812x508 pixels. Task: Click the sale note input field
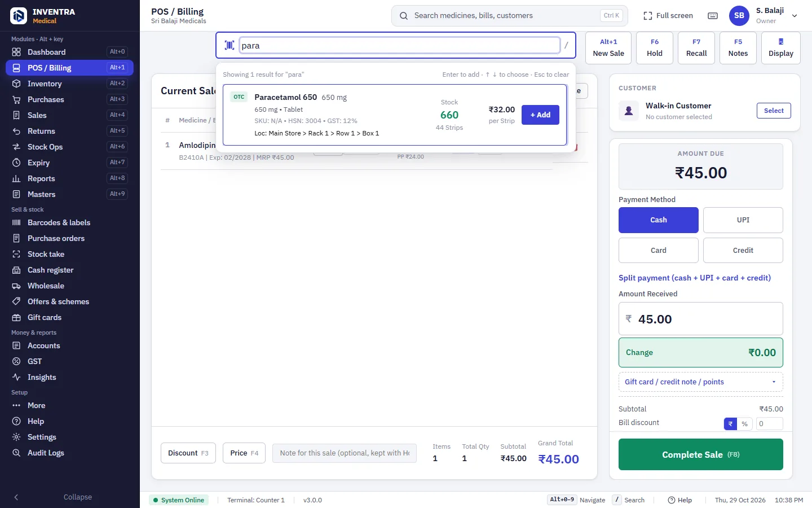tap(345, 453)
